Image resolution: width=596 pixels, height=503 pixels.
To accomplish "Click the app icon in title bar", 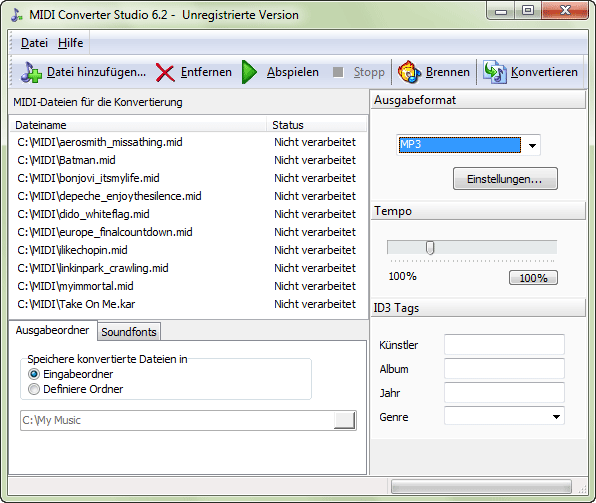I will pyautogui.click(x=17, y=15).
